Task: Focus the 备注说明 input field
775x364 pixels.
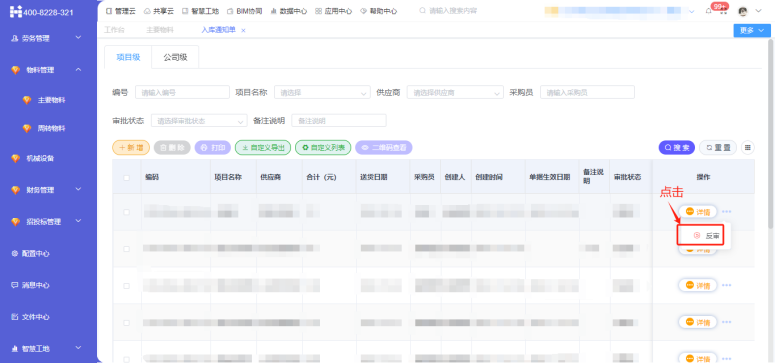Action: (x=339, y=121)
